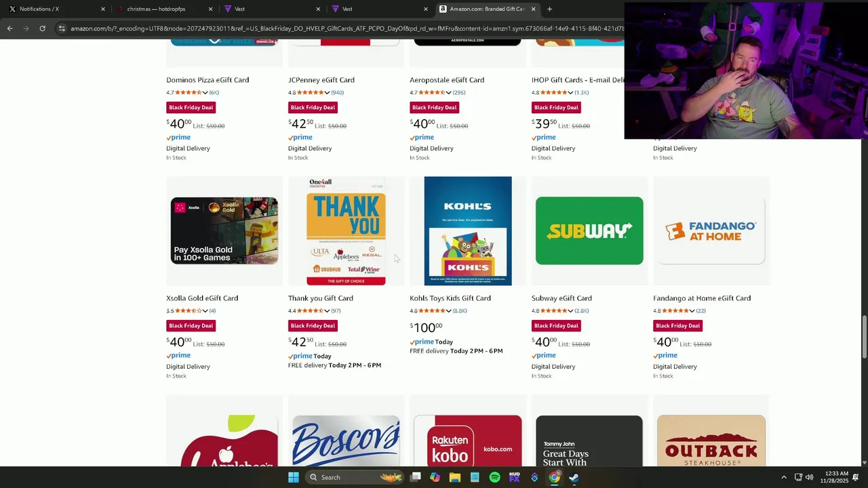Switch to the Notifications / X tab
The image size is (868, 488).
(54, 9)
